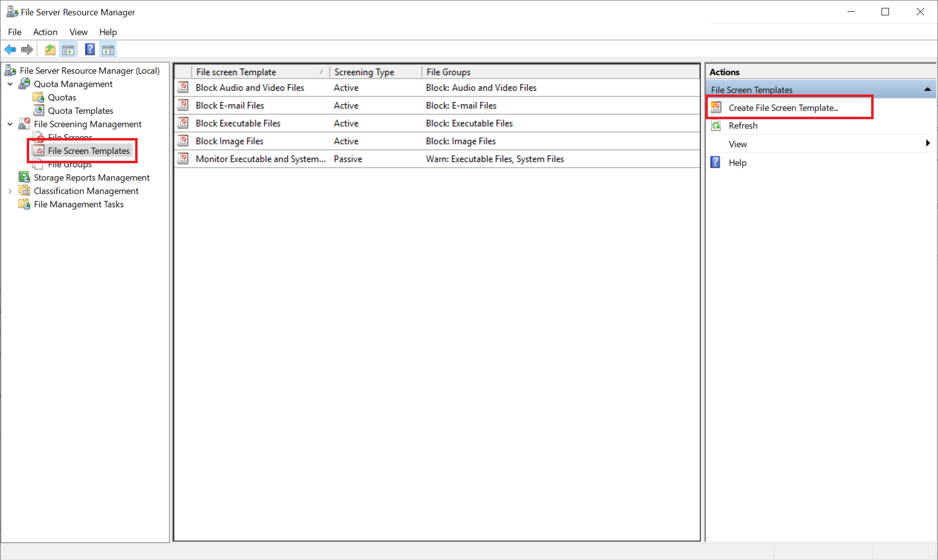Minimize the File Server Resource Manager window
The width and height of the screenshot is (938, 560).
pyautogui.click(x=851, y=12)
